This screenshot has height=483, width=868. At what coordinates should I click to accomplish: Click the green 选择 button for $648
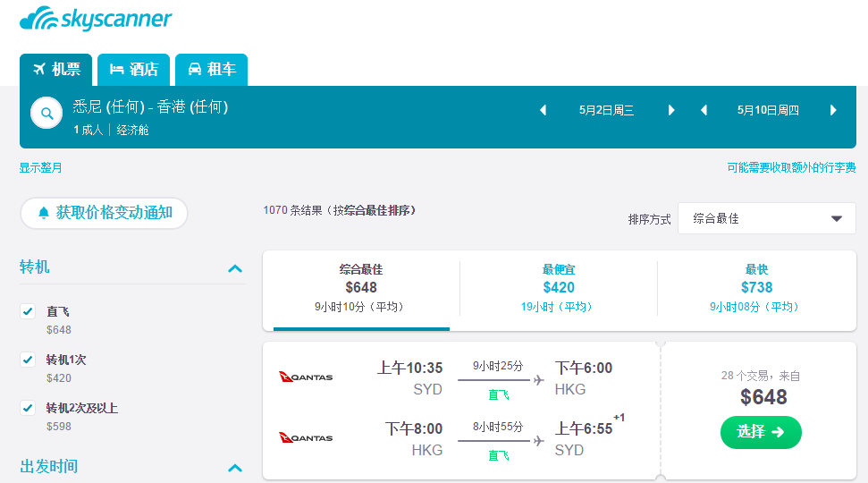pos(761,432)
